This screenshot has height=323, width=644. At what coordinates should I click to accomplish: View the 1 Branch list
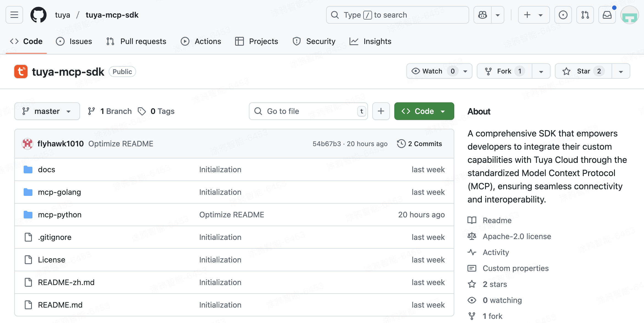click(x=110, y=111)
